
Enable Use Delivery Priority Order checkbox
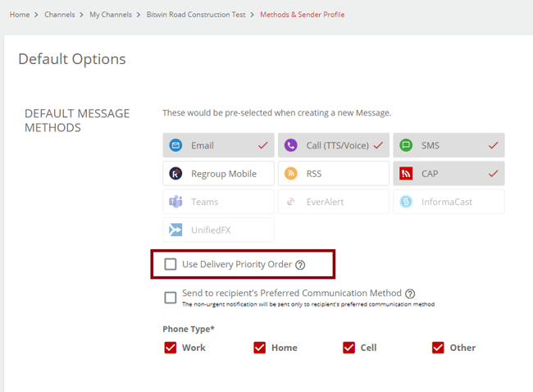[171, 264]
